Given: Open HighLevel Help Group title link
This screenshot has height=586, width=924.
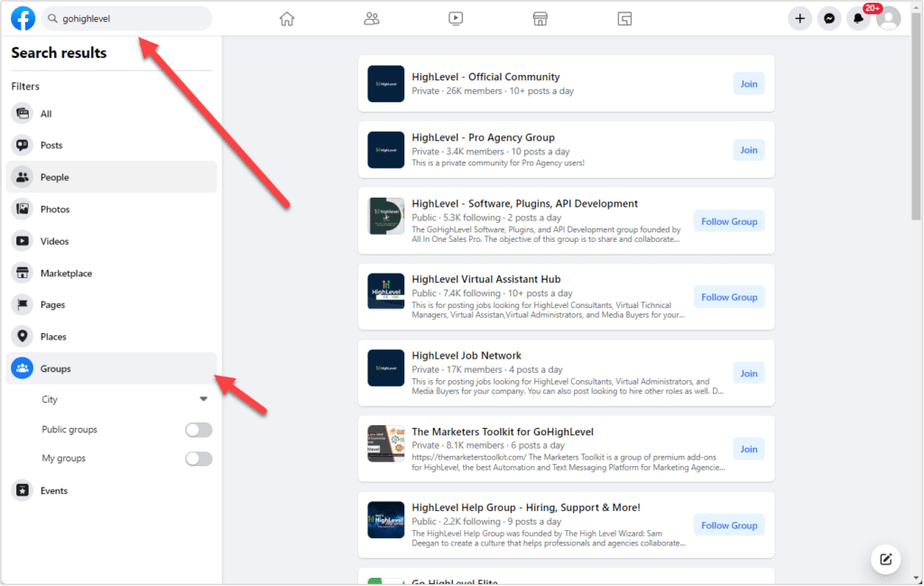Looking at the screenshot, I should point(526,507).
